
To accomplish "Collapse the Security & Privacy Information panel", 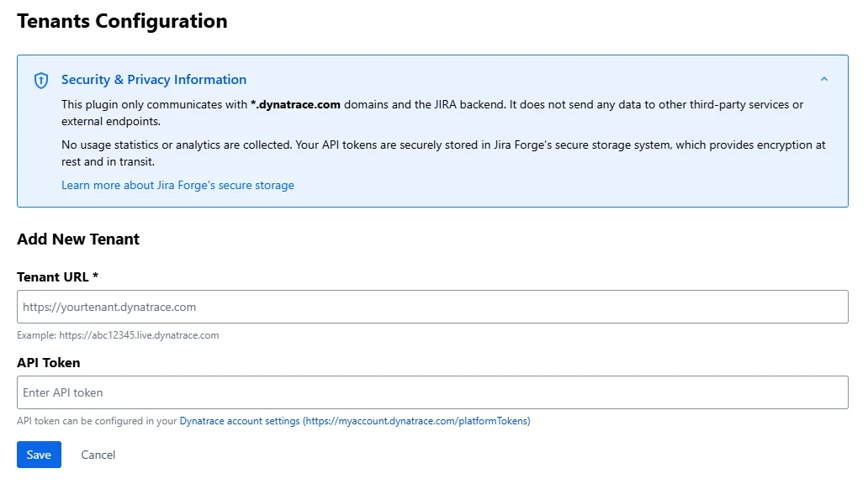I will click(823, 80).
